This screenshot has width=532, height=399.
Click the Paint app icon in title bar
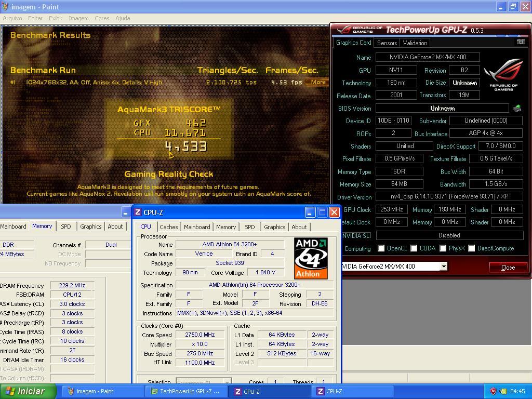(5, 6)
